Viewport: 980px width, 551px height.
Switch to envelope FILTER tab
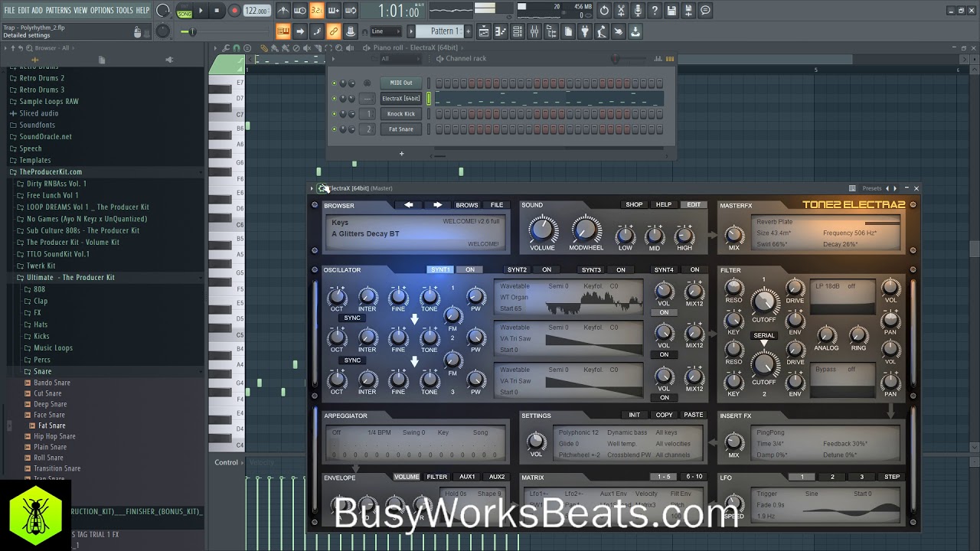pyautogui.click(x=437, y=477)
